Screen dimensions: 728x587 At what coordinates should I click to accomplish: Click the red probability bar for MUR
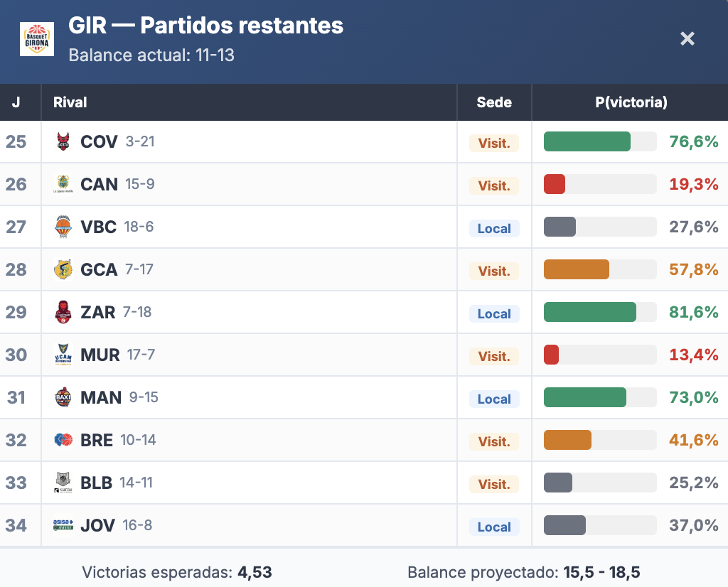(551, 355)
